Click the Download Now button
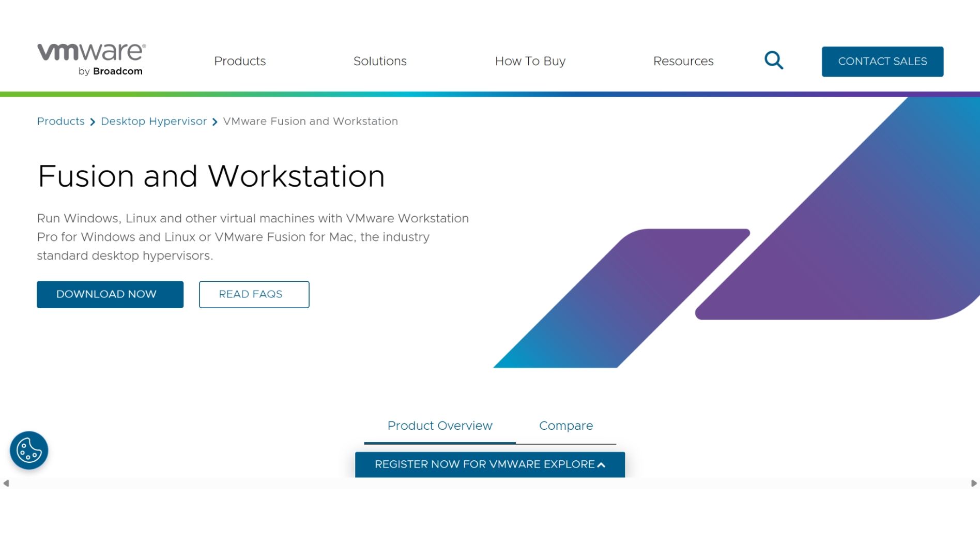The height and width of the screenshot is (543, 980). point(110,294)
